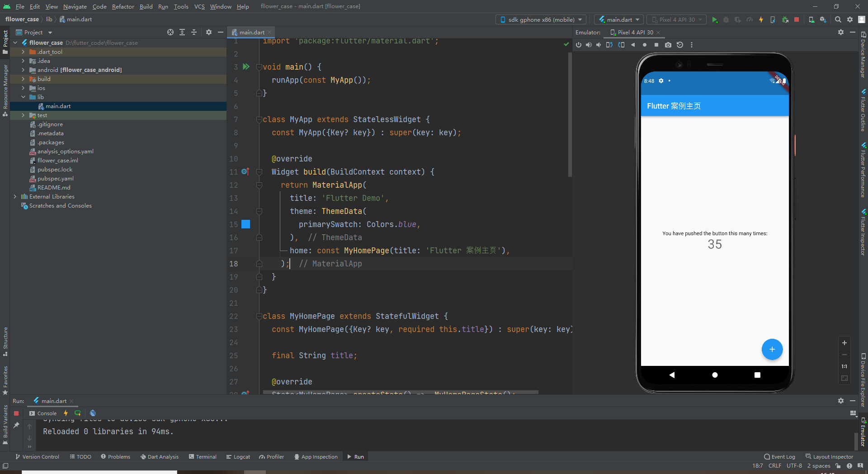Collapse the lib folder
The image size is (868, 474).
[x=23, y=97]
